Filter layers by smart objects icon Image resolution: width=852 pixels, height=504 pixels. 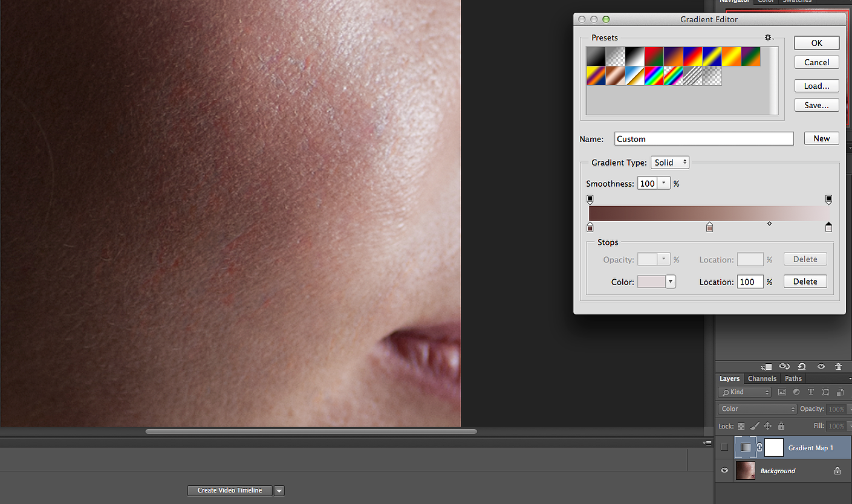(x=840, y=392)
